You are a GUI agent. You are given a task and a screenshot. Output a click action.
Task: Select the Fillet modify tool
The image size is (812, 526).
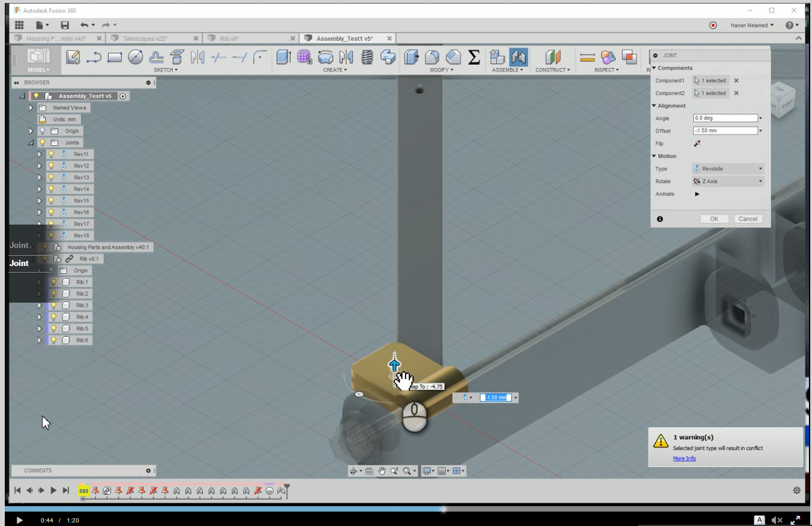click(x=432, y=57)
